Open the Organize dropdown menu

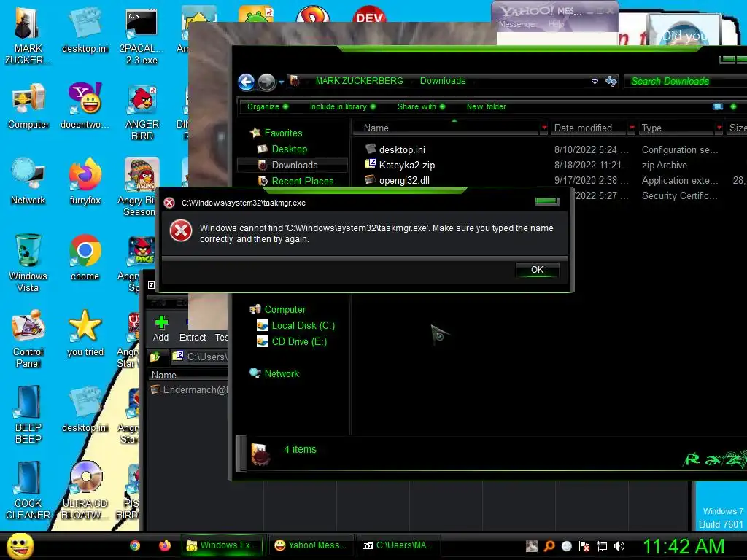(267, 106)
